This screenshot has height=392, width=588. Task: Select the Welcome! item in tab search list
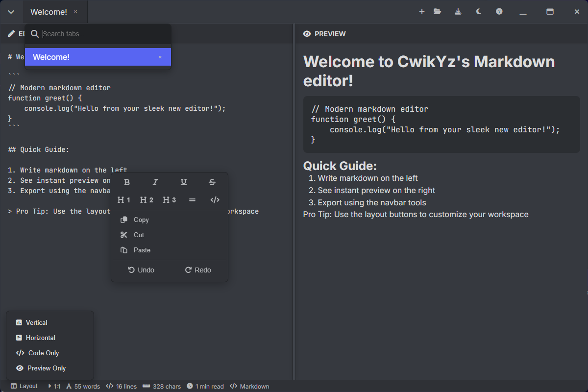coord(98,57)
